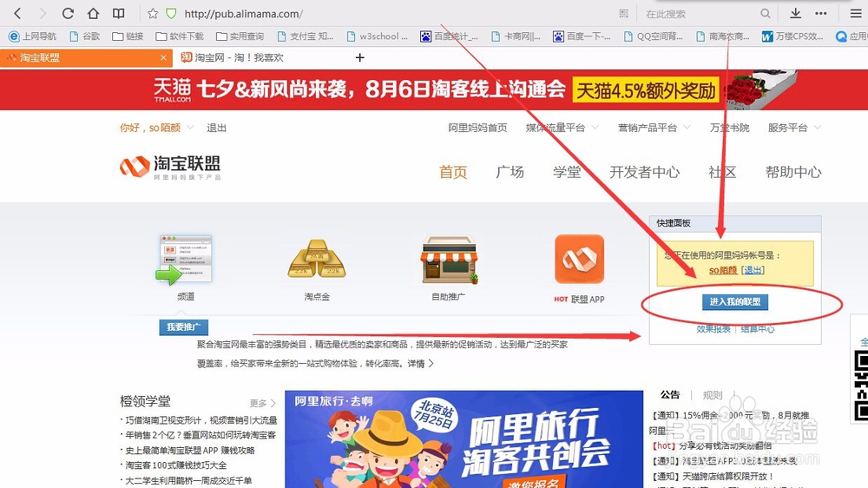Select the 首页 navigation item
Image resolution: width=868 pixels, height=488 pixels.
pyautogui.click(x=453, y=172)
